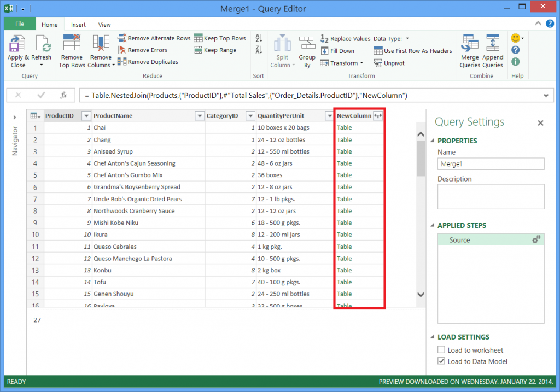
Task: Open the Data Type dropdown
Action: pos(407,39)
